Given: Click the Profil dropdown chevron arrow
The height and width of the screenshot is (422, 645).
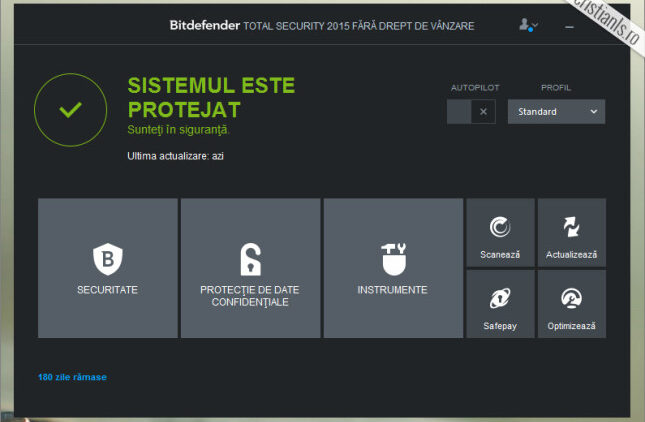Looking at the screenshot, I should point(593,112).
